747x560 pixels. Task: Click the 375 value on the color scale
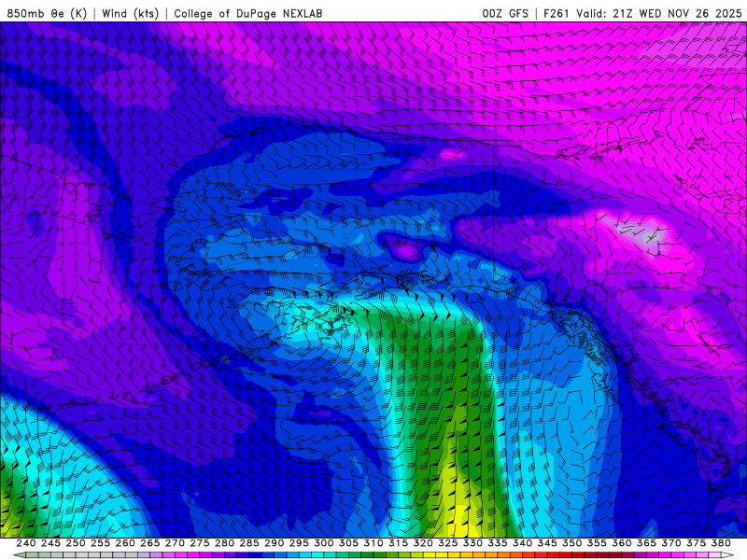pyautogui.click(x=696, y=543)
